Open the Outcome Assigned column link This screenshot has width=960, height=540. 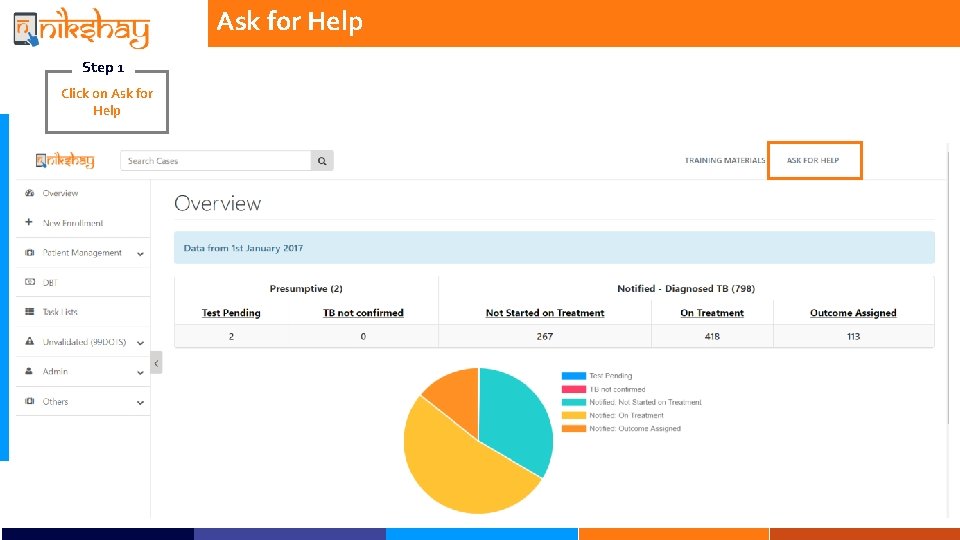tap(853, 313)
